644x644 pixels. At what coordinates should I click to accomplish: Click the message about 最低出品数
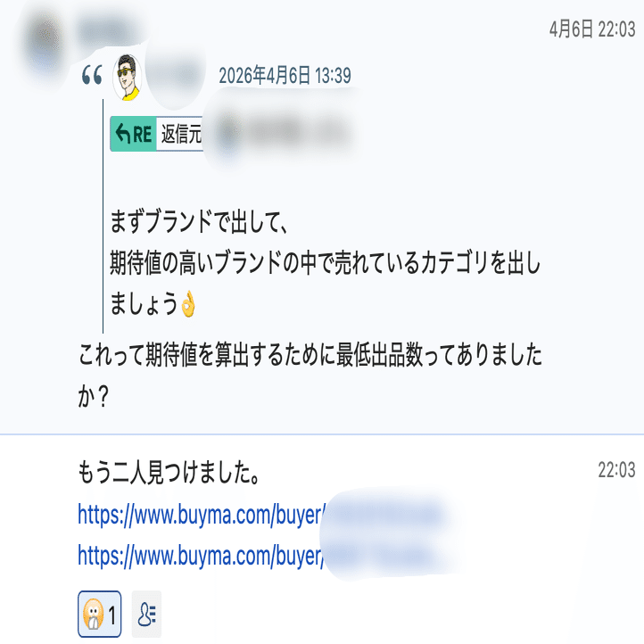click(x=310, y=376)
